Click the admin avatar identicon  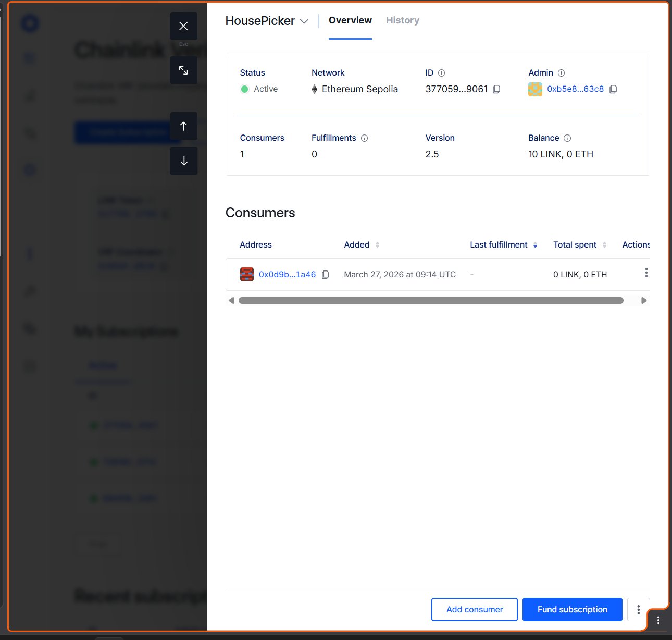(535, 89)
